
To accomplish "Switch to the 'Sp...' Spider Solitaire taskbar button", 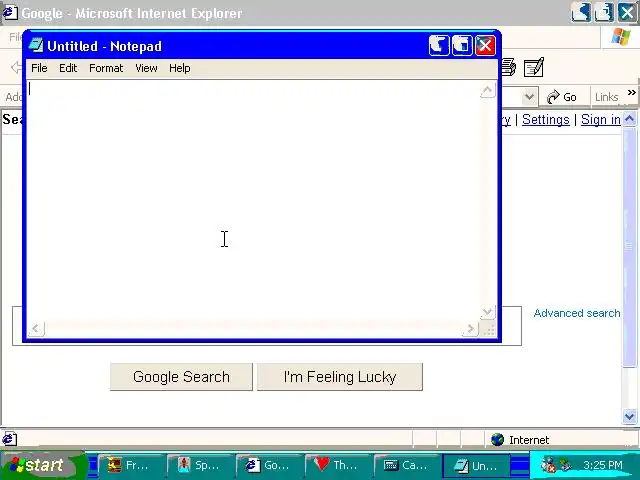I will (201, 465).
